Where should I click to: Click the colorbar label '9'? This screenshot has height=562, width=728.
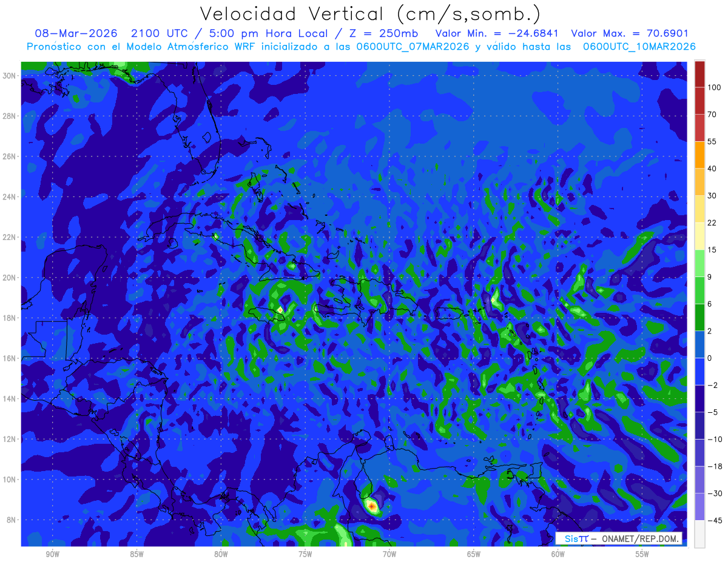coord(710,276)
